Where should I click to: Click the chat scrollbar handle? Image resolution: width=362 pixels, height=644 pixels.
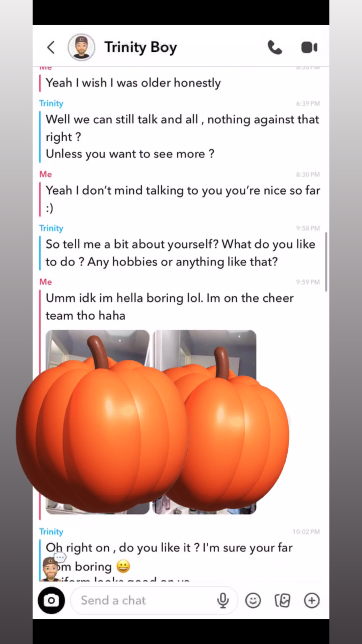326,262
